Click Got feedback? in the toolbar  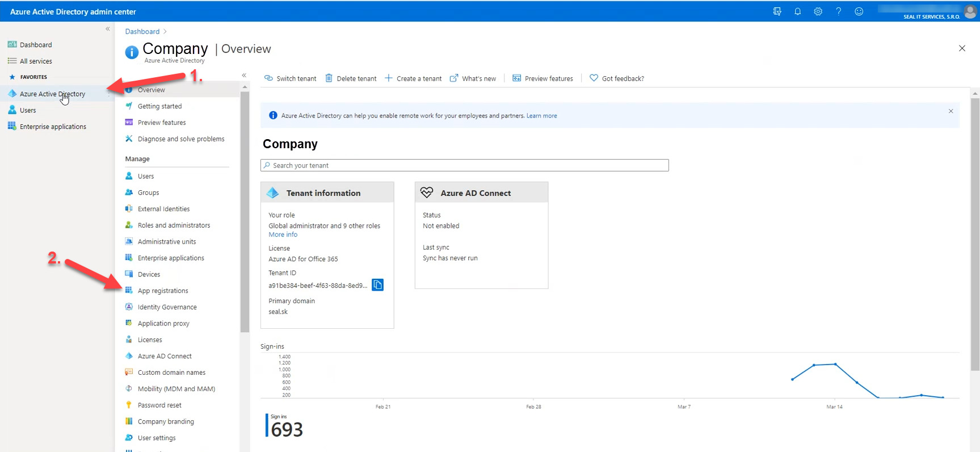click(617, 78)
